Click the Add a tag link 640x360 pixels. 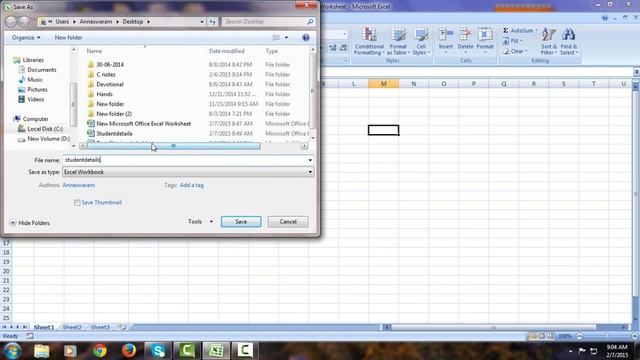point(191,185)
